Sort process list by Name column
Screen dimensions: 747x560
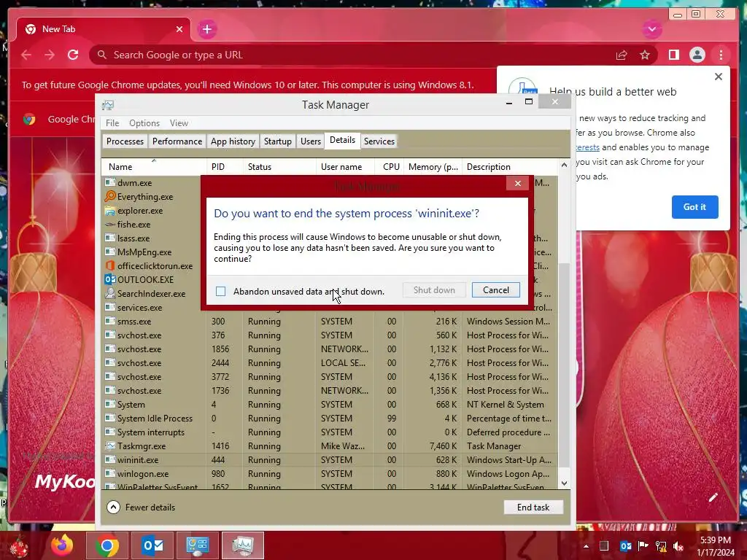[x=153, y=167]
